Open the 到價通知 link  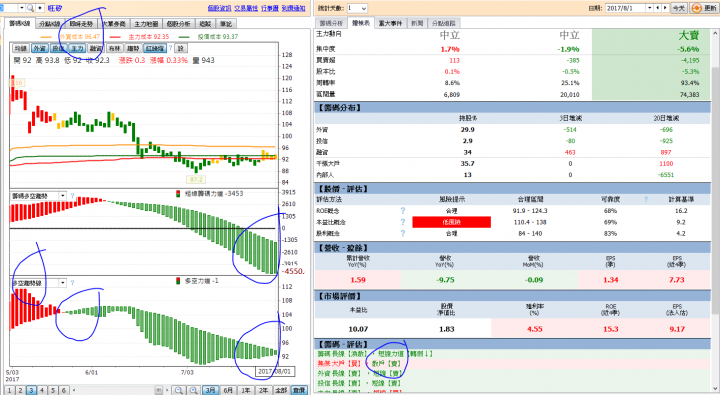coord(293,8)
